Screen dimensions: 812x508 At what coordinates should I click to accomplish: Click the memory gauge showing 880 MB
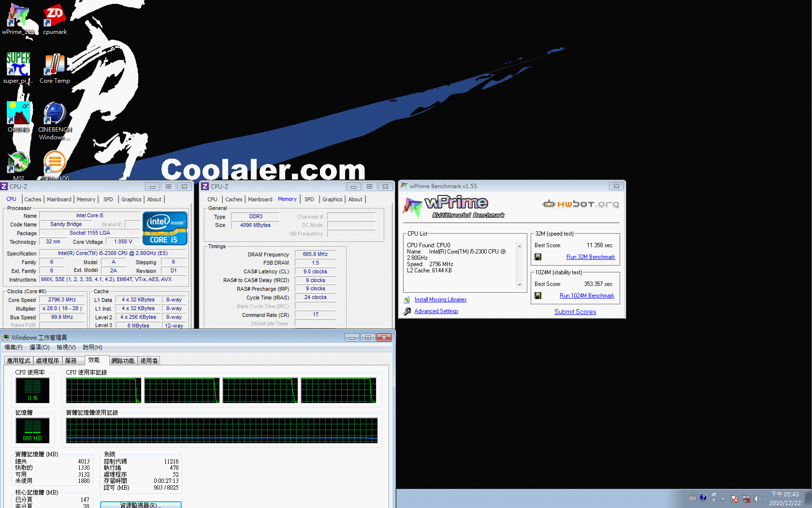tap(32, 430)
